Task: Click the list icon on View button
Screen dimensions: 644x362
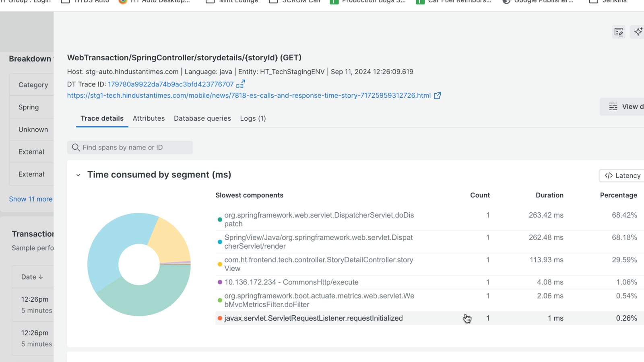Action: pos(613,107)
